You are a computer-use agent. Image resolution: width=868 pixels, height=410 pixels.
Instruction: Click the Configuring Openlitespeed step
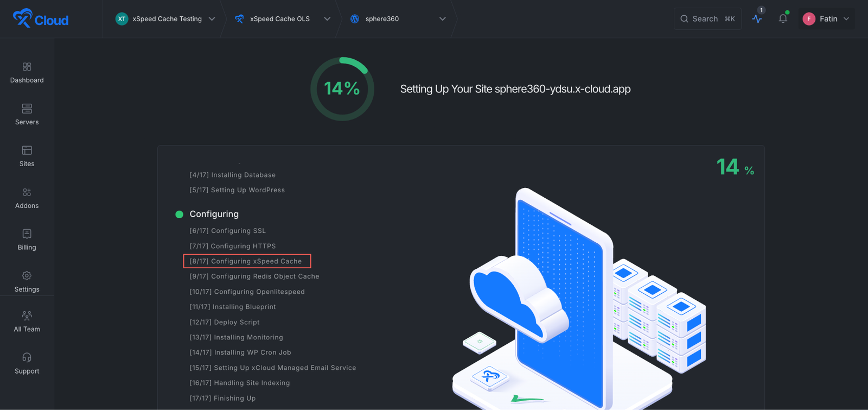[x=247, y=292]
